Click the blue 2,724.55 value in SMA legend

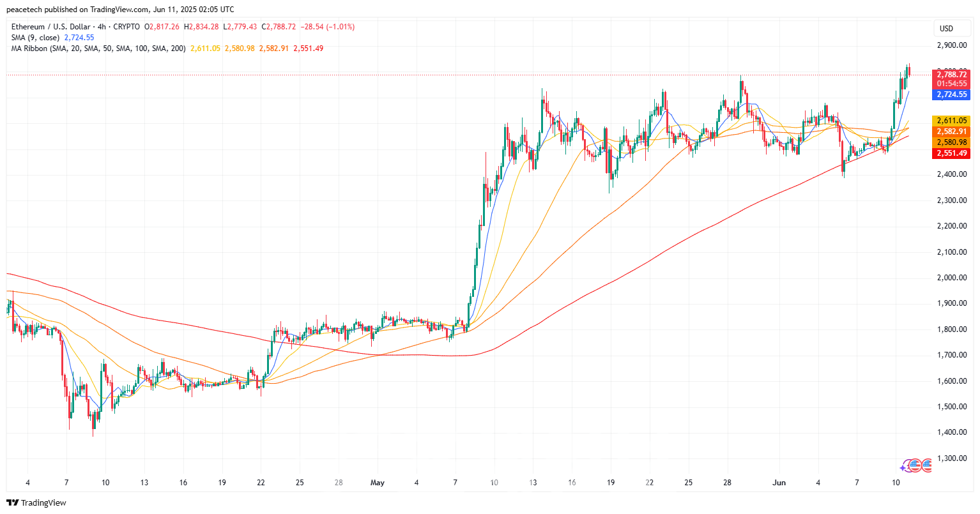pyautogui.click(x=79, y=38)
